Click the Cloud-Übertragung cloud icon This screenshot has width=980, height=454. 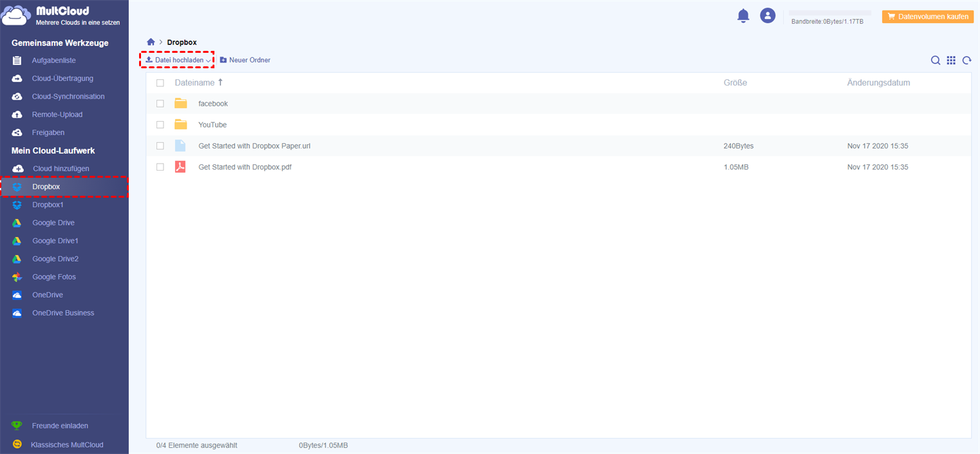point(17,79)
